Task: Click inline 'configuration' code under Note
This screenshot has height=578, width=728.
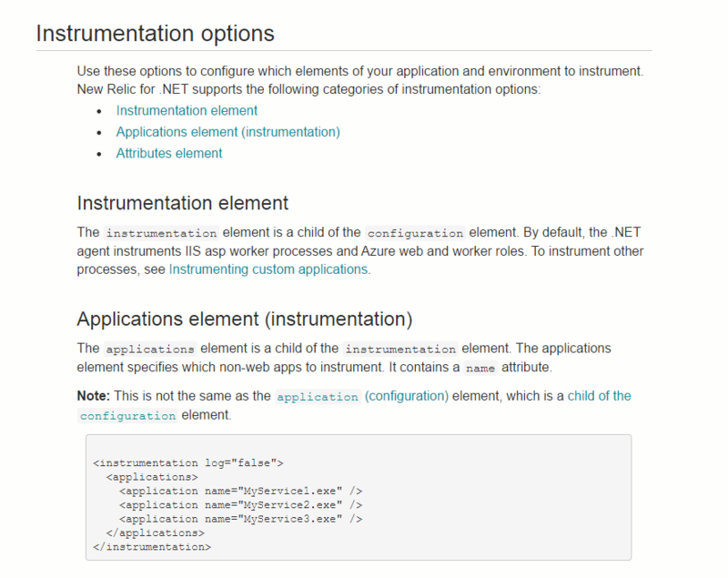Action: (x=127, y=416)
